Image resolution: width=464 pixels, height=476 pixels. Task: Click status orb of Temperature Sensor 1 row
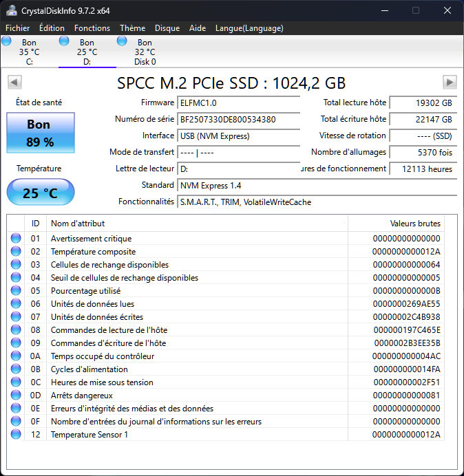point(16,434)
